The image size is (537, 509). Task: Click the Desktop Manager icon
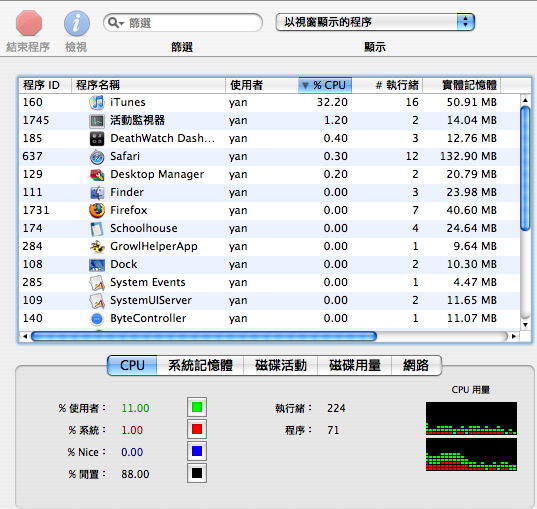coord(97,175)
